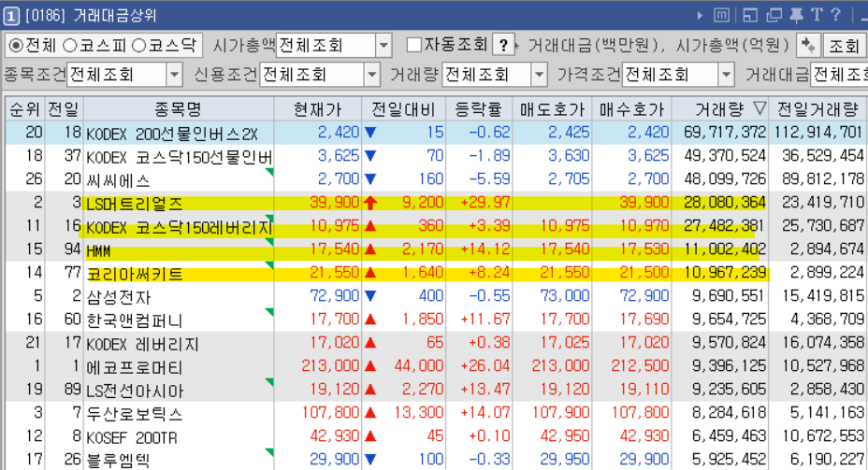Click the ? button next to 자동조회
This screenshot has height=470, width=868.
tap(503, 46)
